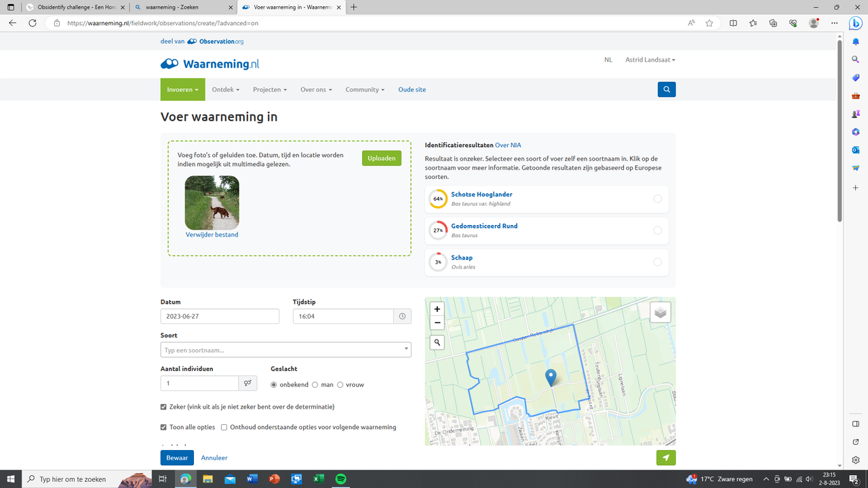Click the uploaded cattle photo thumbnail
The width and height of the screenshot is (868, 488).
(x=212, y=203)
